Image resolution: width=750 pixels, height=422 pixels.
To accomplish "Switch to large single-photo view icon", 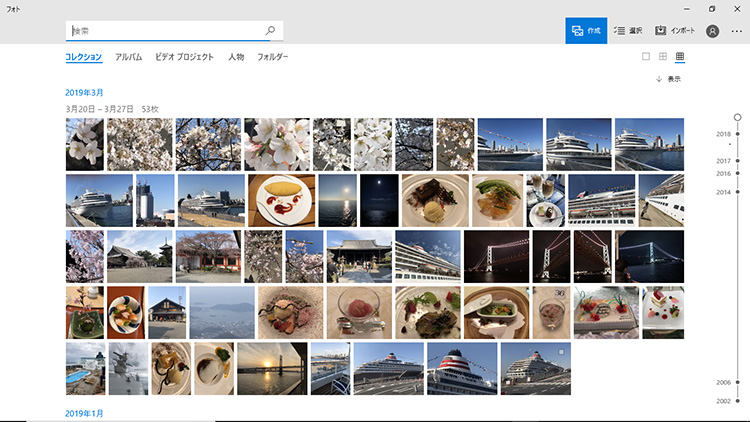I will click(646, 57).
